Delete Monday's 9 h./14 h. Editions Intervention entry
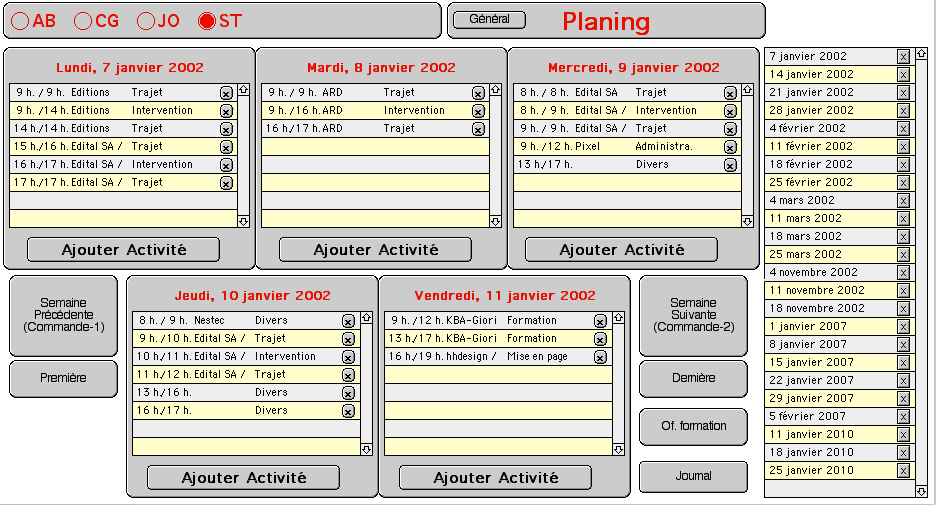The image size is (936, 505). pos(226,111)
